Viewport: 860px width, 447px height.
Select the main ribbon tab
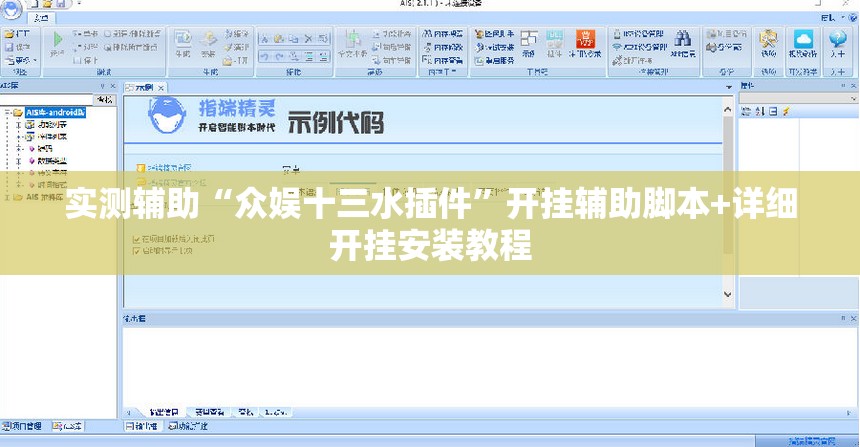[41, 18]
